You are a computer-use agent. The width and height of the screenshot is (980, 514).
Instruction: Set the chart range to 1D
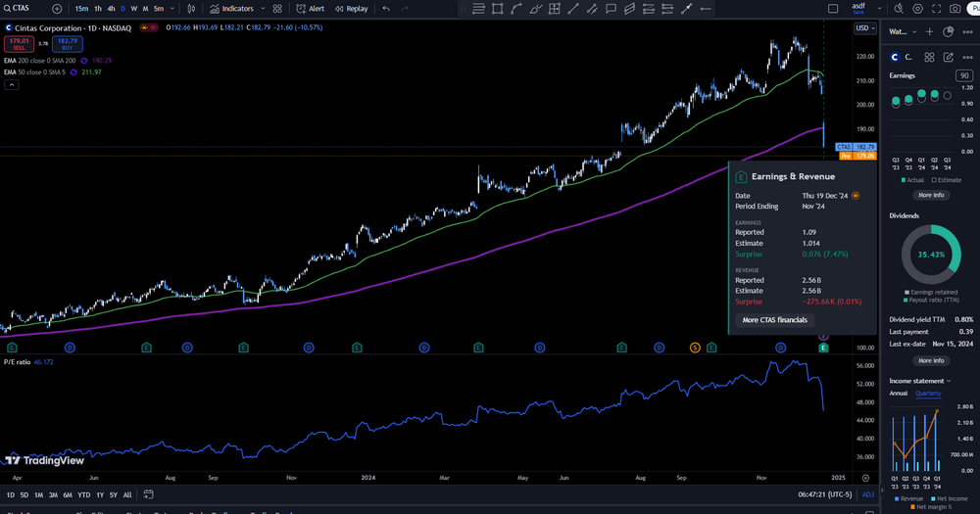(10, 495)
